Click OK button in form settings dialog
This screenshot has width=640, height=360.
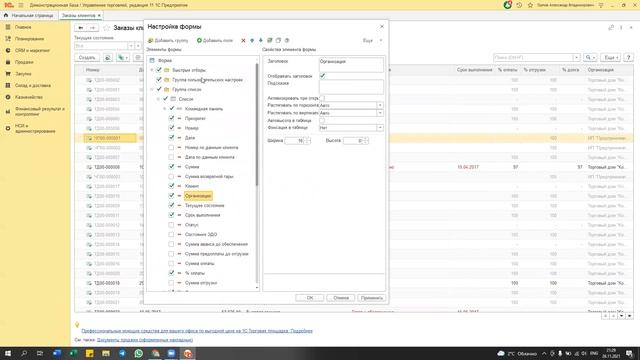(309, 298)
